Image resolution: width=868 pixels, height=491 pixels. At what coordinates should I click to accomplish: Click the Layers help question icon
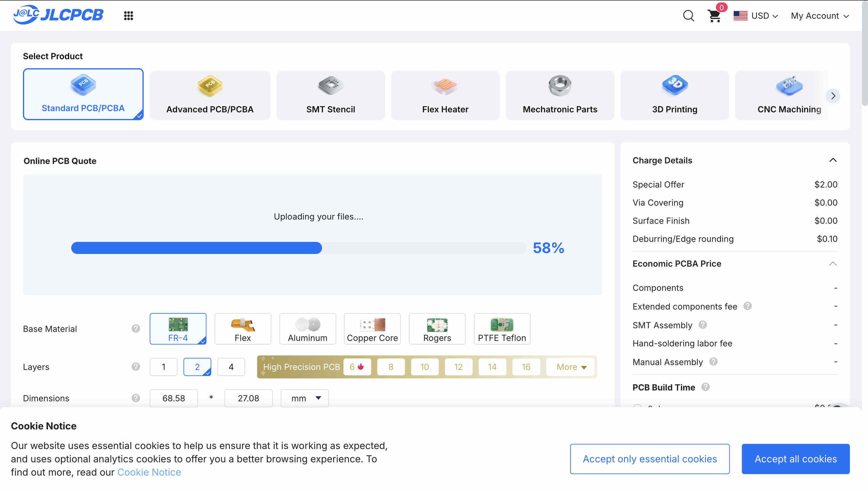click(x=136, y=367)
